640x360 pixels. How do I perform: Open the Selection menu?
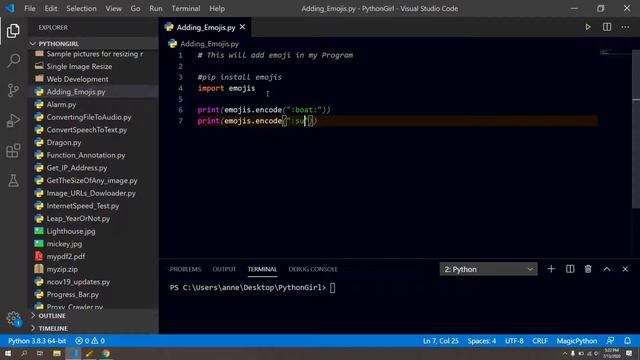point(81,8)
